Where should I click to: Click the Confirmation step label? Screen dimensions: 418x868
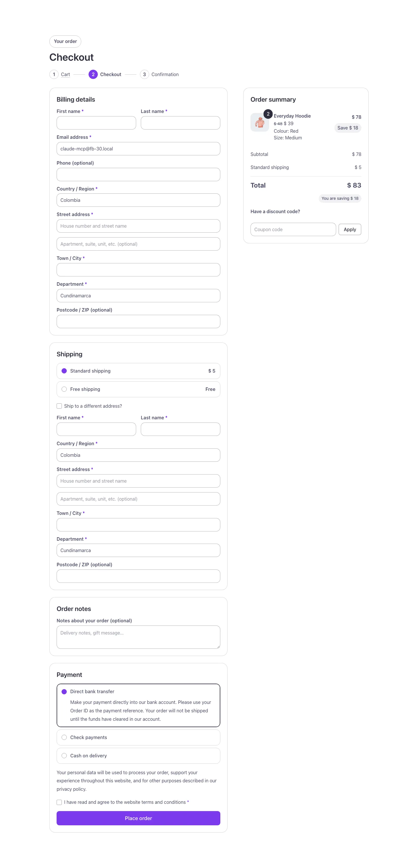pyautogui.click(x=165, y=74)
